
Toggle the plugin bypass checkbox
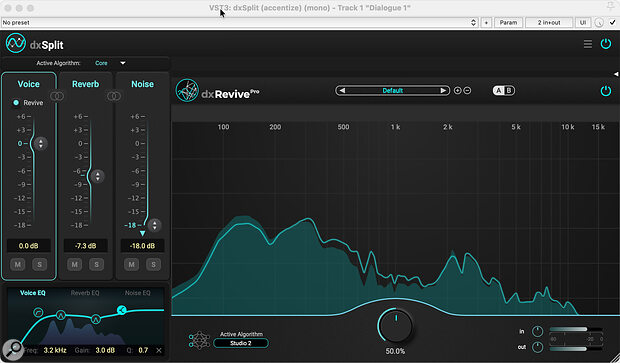click(612, 23)
